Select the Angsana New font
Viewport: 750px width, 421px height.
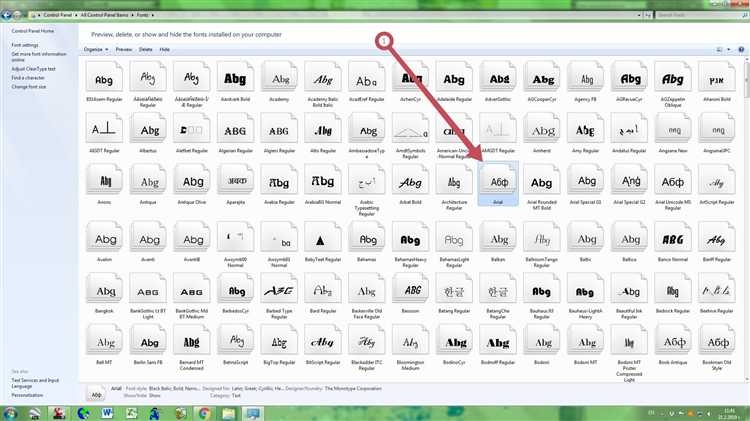point(673,132)
